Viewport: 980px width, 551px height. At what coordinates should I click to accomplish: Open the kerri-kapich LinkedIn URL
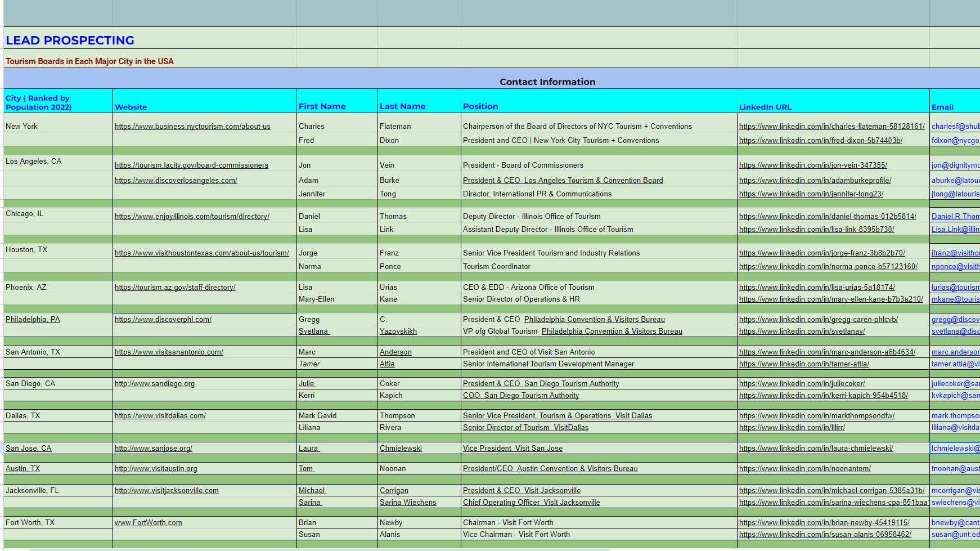click(824, 396)
